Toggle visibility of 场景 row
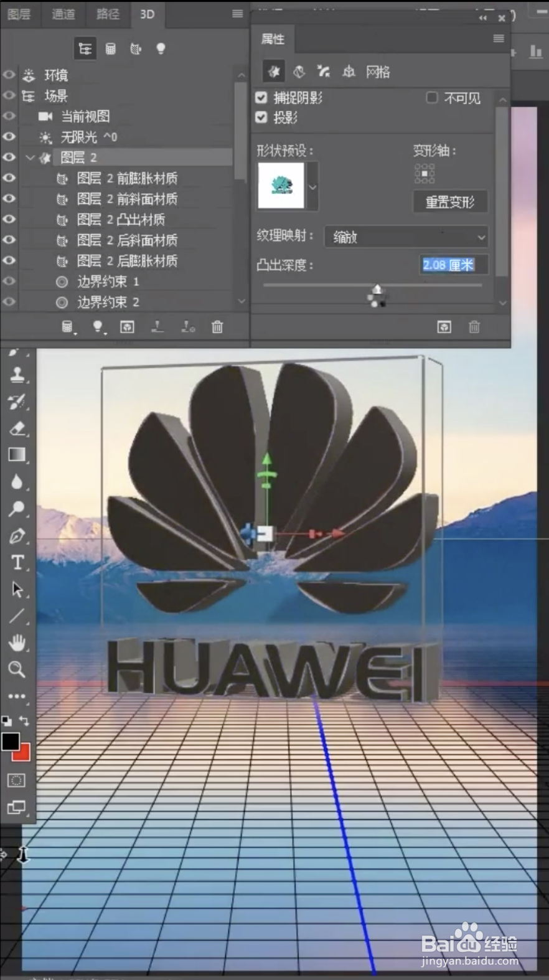 tap(9, 95)
